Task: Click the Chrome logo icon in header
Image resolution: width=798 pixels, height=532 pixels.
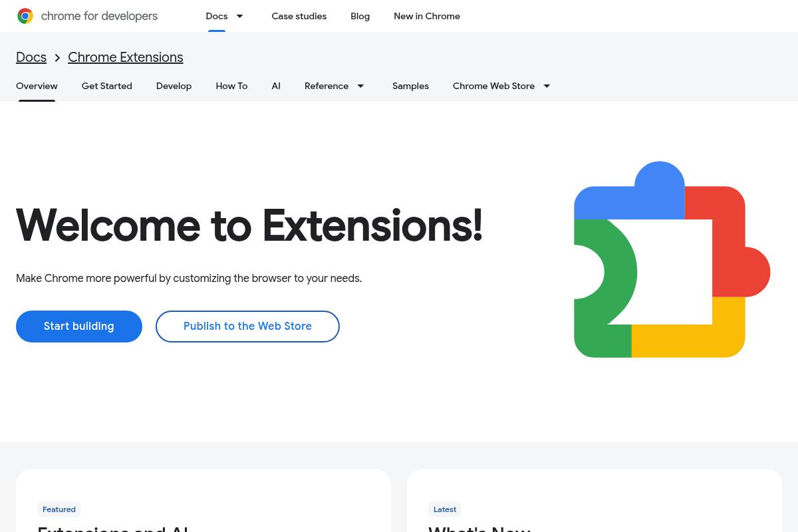Action: click(x=25, y=16)
